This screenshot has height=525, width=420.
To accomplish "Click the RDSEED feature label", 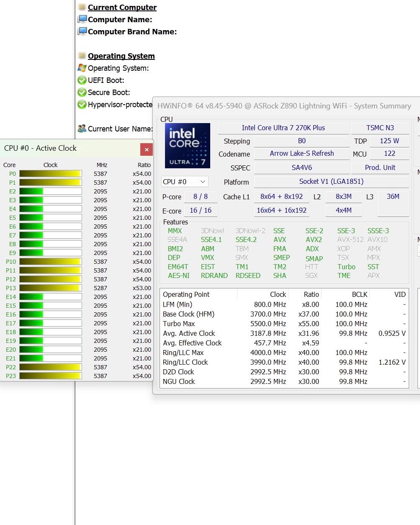I will pos(248,276).
